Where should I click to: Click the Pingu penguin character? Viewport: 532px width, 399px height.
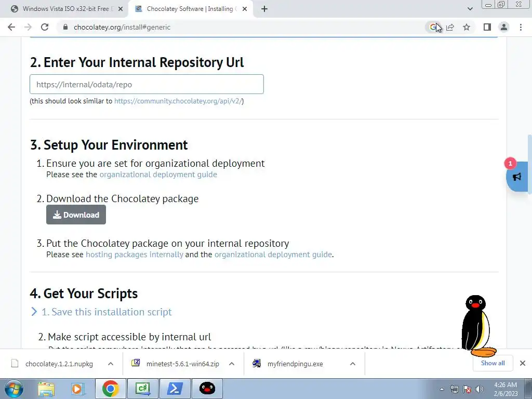pos(478,326)
